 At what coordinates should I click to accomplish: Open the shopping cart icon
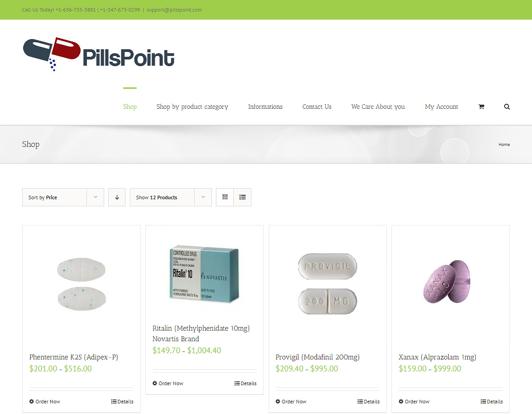click(x=481, y=106)
